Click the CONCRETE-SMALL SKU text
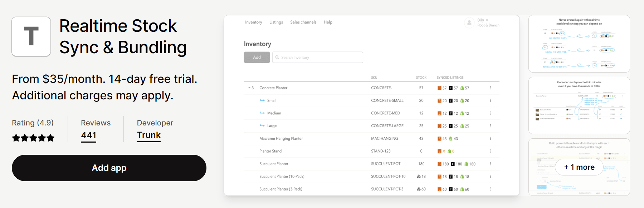644x208 pixels. coord(387,101)
